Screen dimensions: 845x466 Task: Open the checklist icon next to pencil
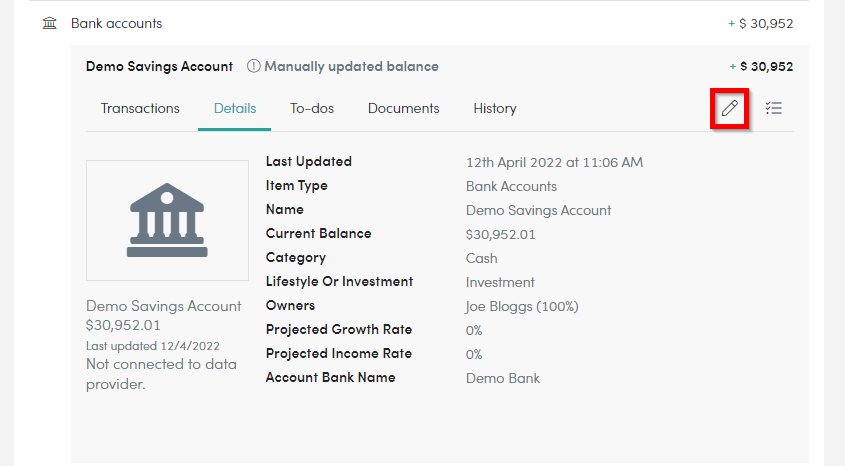tap(773, 108)
